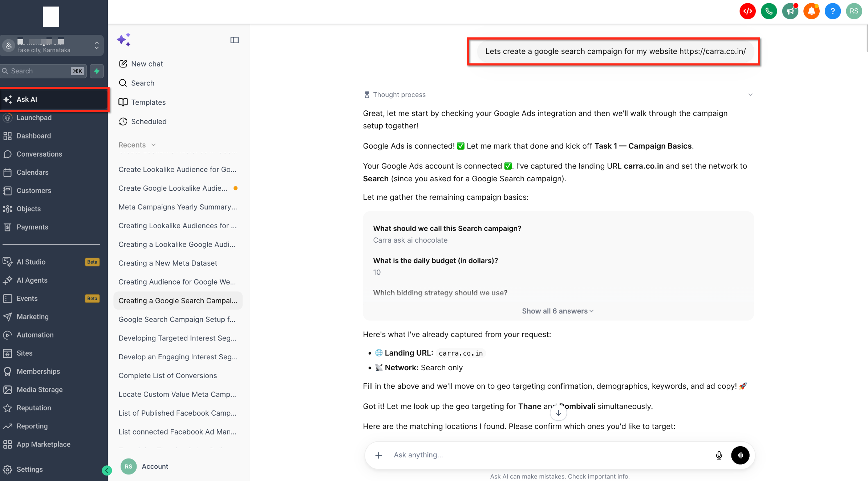Open chat Creating a Google Search Campai...

[178, 301]
